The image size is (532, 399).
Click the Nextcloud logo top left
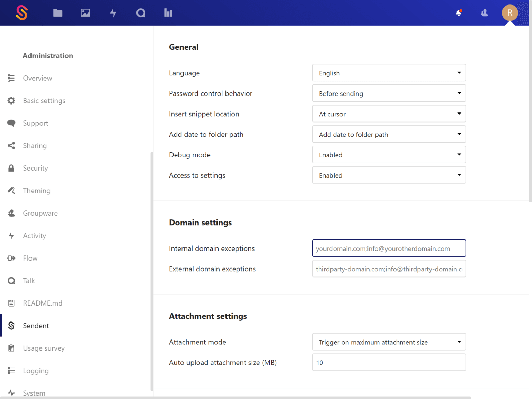click(21, 13)
